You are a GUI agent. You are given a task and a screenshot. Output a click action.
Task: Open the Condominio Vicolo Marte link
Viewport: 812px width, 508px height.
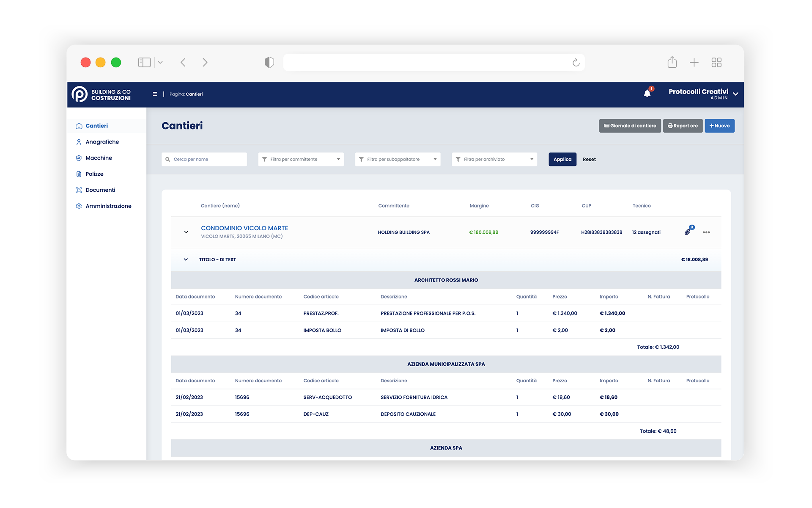point(244,228)
